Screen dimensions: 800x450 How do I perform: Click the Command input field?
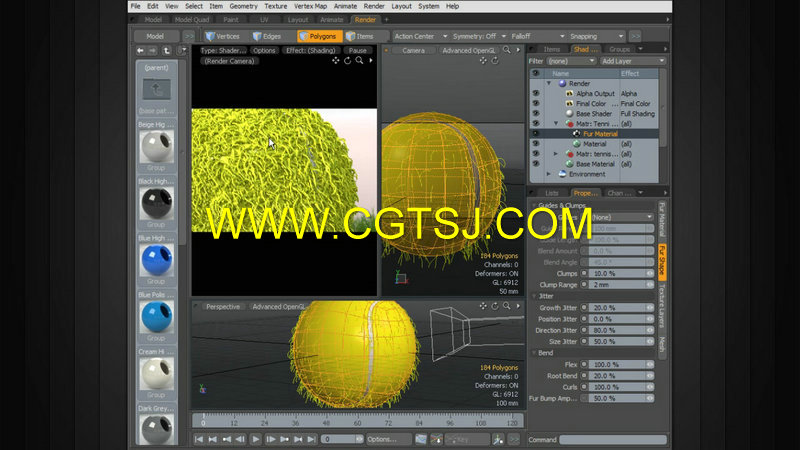[613, 439]
